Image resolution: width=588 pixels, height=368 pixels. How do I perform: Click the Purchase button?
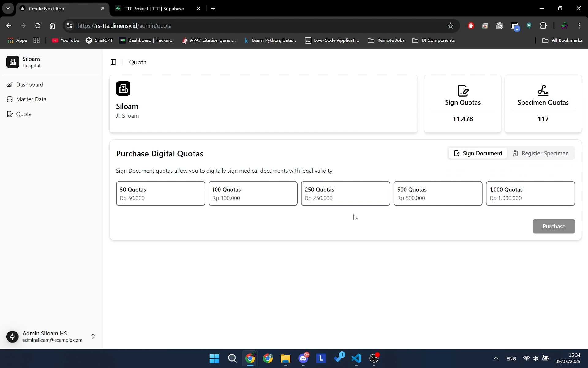(554, 226)
